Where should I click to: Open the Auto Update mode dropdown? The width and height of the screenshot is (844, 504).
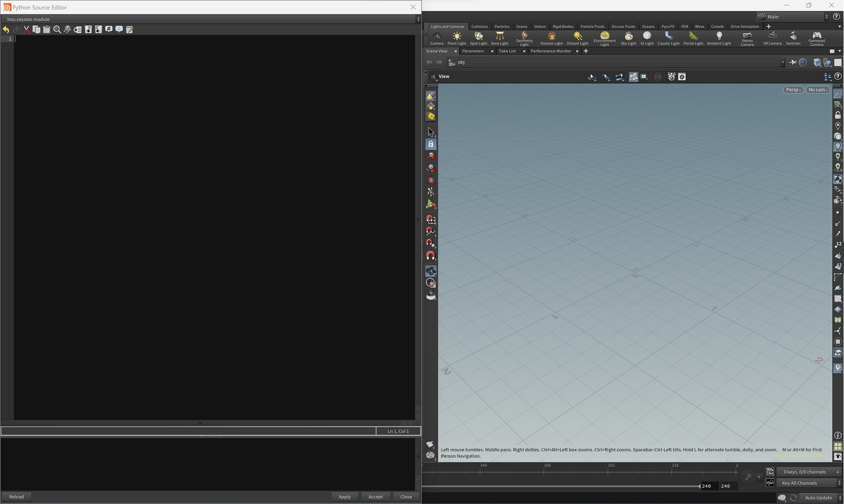pos(821,498)
